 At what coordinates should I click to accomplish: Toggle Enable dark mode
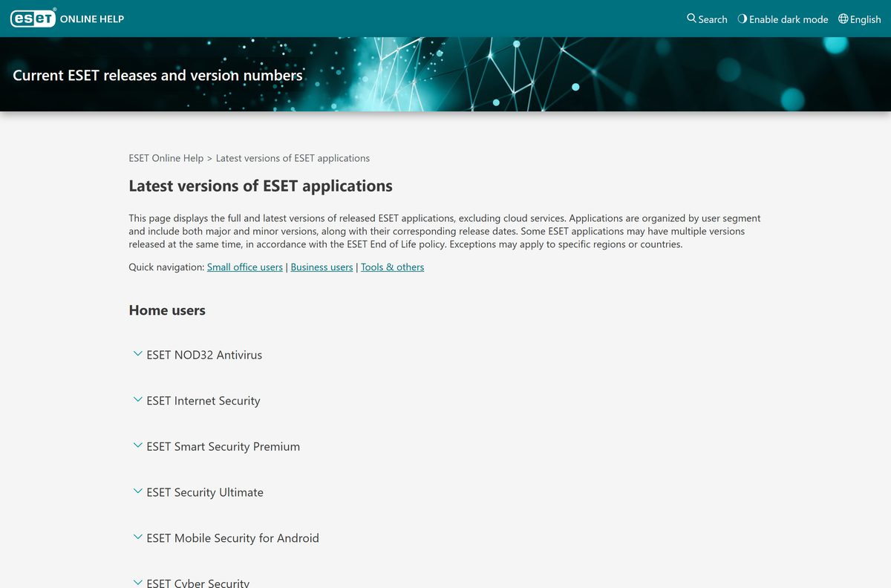click(x=783, y=19)
